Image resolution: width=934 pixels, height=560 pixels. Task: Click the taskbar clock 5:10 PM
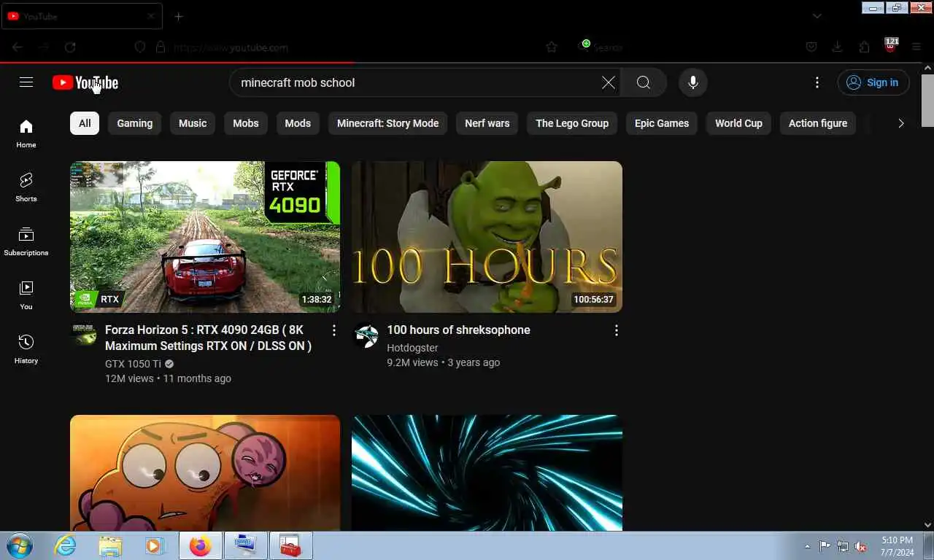(x=897, y=546)
